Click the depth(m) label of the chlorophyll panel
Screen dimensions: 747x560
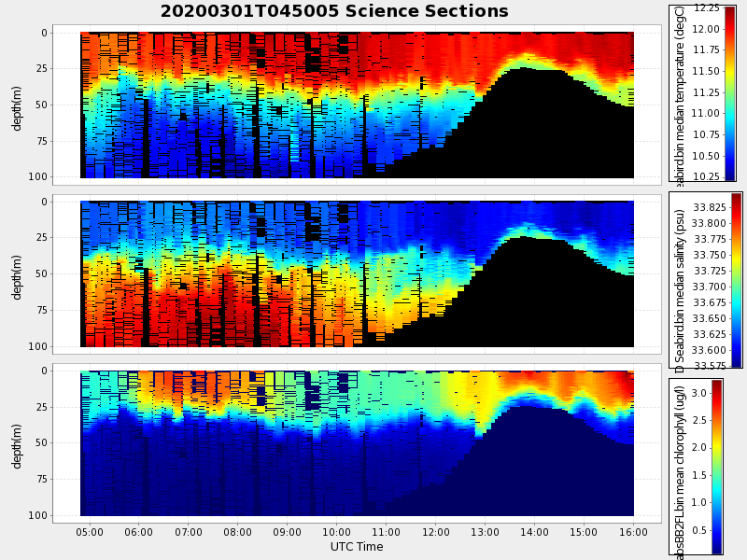pos(18,442)
